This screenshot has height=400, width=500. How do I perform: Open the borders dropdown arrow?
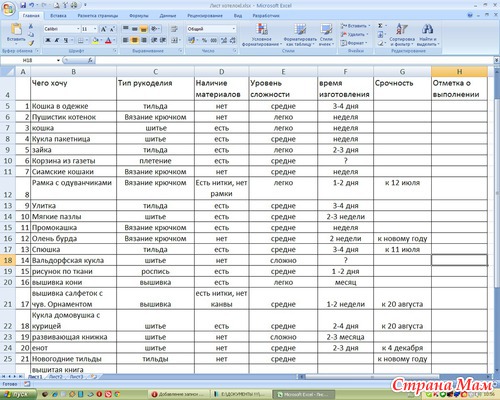87,40
